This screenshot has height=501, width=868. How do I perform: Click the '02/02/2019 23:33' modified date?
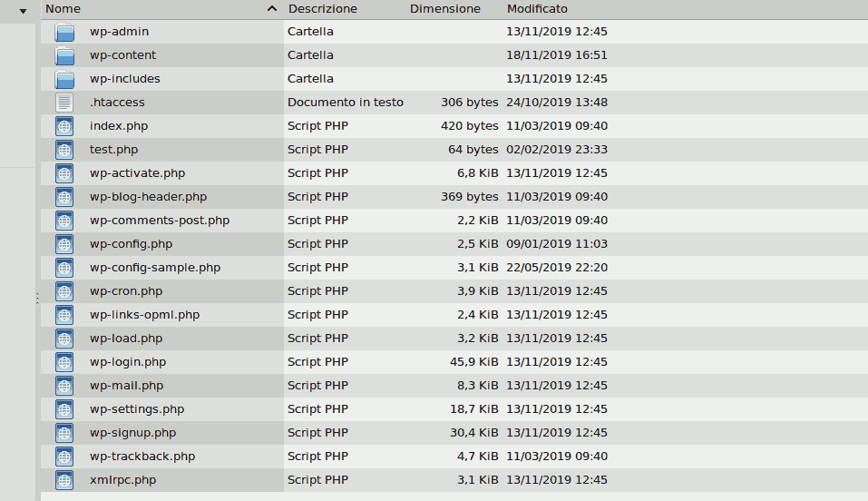[557, 150]
